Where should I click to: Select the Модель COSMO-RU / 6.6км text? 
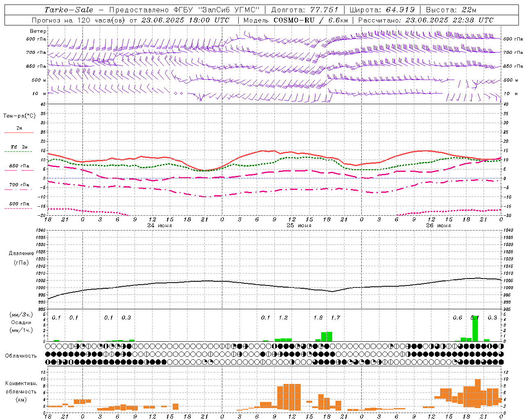[296, 20]
